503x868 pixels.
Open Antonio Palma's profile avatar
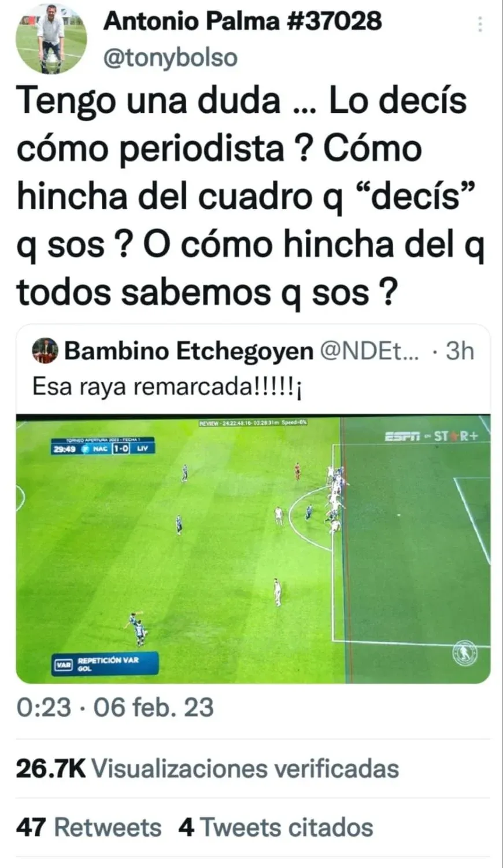click(x=51, y=38)
